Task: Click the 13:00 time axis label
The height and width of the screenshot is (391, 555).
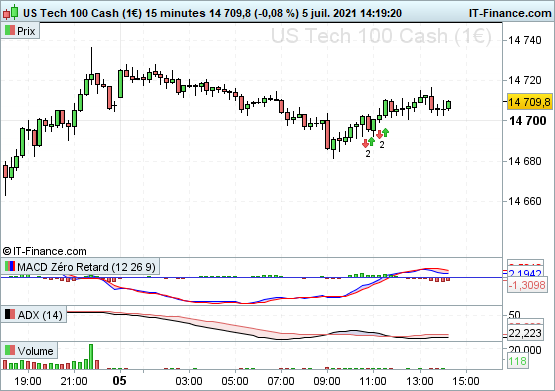Action: pos(419,381)
